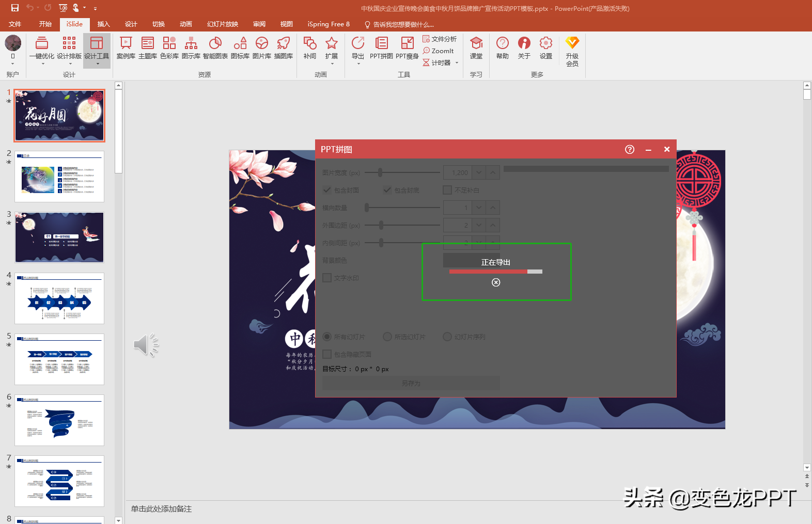Click the 另存为 button
Image resolution: width=812 pixels, height=524 pixels.
(411, 384)
